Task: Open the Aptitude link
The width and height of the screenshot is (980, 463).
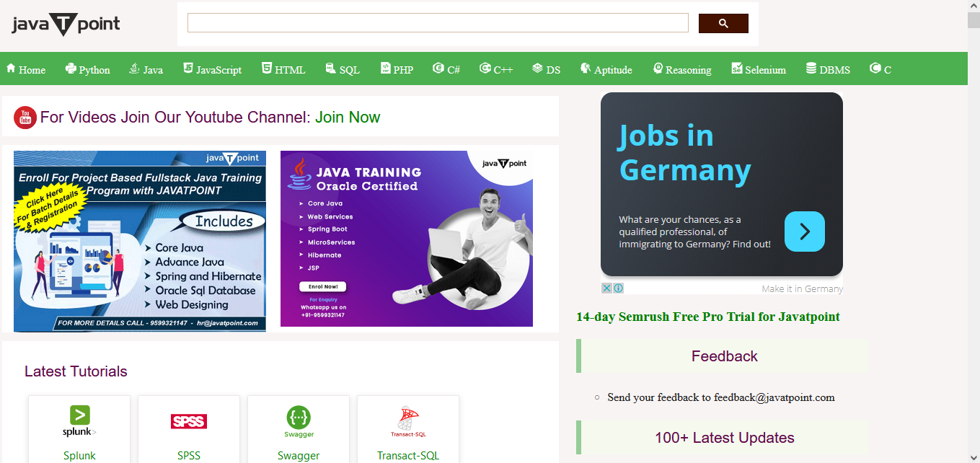Action: [x=613, y=70]
